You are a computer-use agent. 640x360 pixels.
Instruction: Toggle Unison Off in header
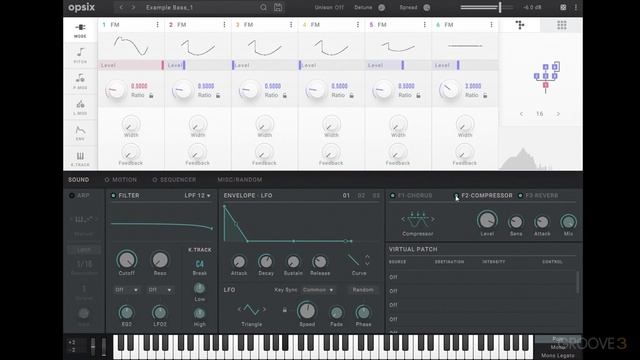329,7
